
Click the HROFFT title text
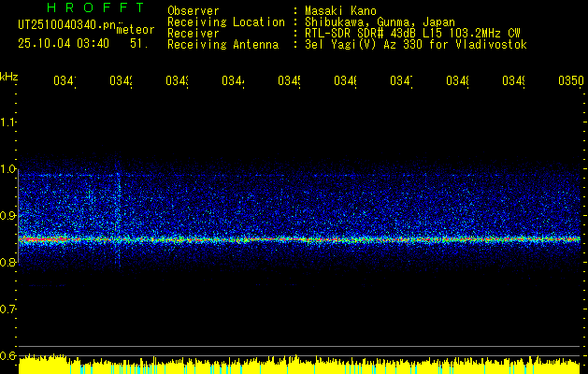(x=95, y=7)
